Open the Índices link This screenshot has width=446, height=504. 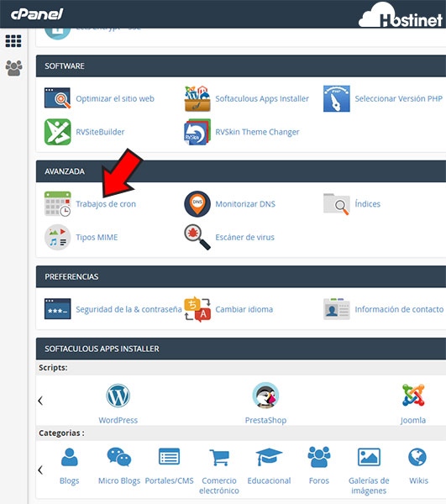coord(367,204)
